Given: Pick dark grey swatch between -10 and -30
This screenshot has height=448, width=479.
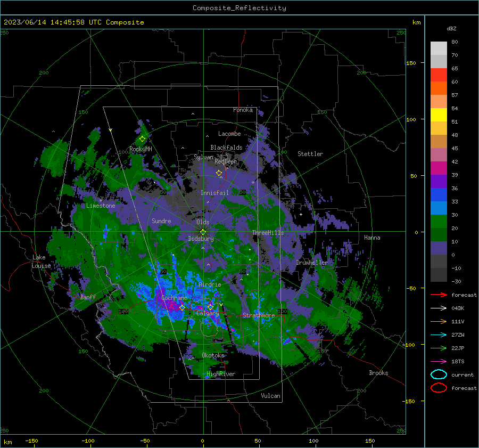Looking at the screenshot, I should (439, 275).
